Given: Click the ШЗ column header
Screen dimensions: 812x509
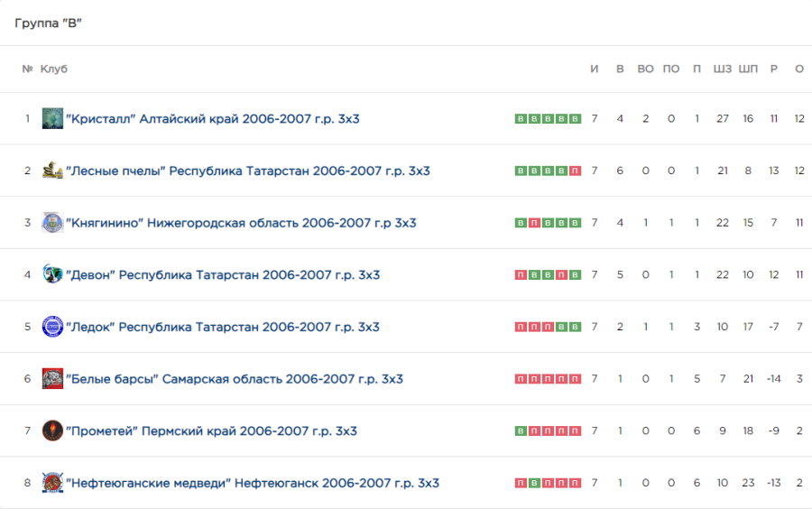Looking at the screenshot, I should (722, 69).
